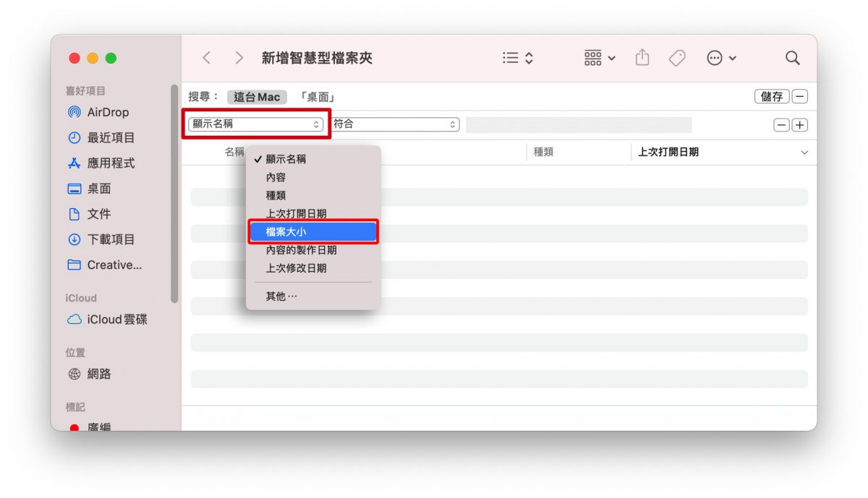
Task: Choose 上次打開日期 in the popup menu
Action: pyautogui.click(x=312, y=213)
